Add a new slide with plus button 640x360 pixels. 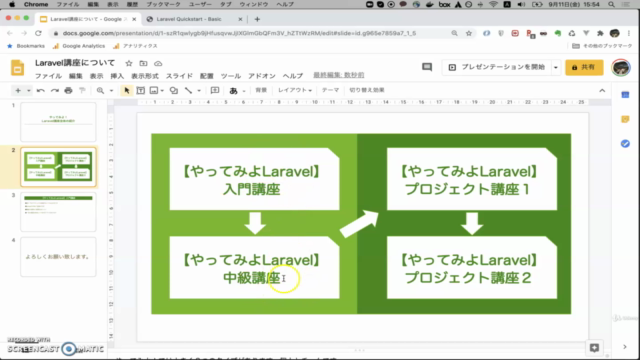pyautogui.click(x=18, y=91)
